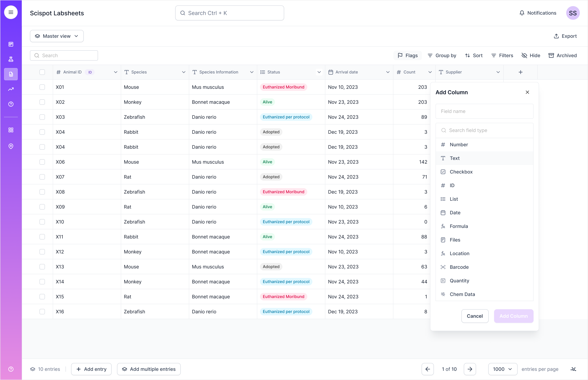Viewport: 588px width, 380px height.
Task: Click the trending chart icon in sidebar
Action: [x=11, y=89]
